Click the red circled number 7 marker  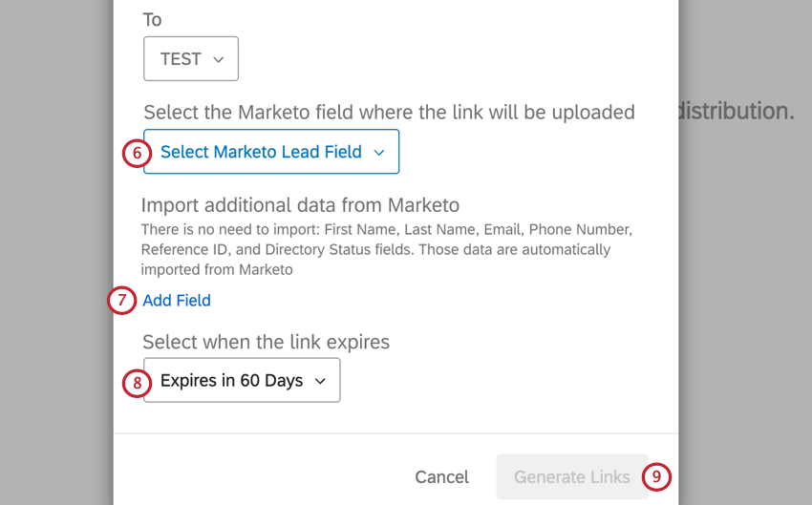(121, 301)
